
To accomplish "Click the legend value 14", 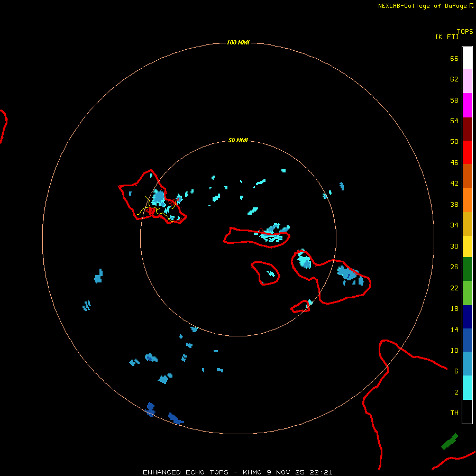I will [454, 329].
